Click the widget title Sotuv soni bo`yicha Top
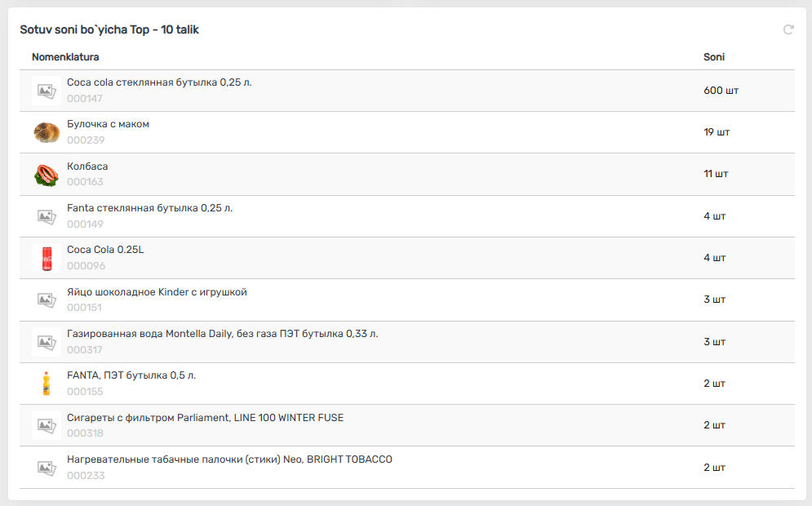 pos(109,29)
